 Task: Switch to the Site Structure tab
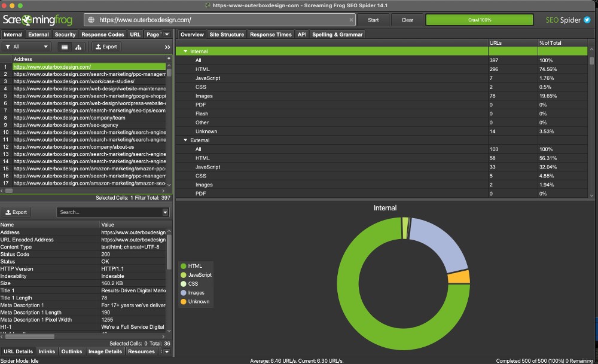227,34
